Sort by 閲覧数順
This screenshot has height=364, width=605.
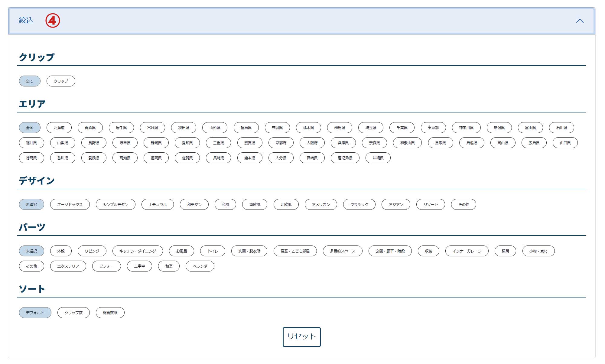(110, 313)
